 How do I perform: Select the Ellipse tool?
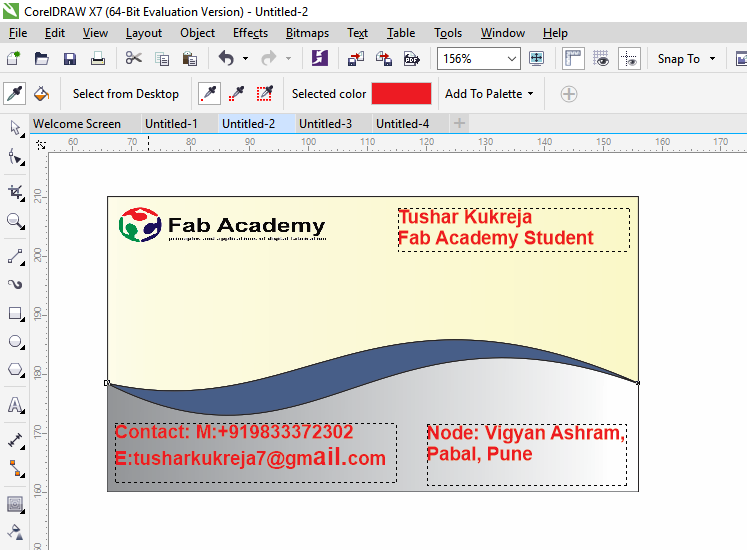[16, 342]
